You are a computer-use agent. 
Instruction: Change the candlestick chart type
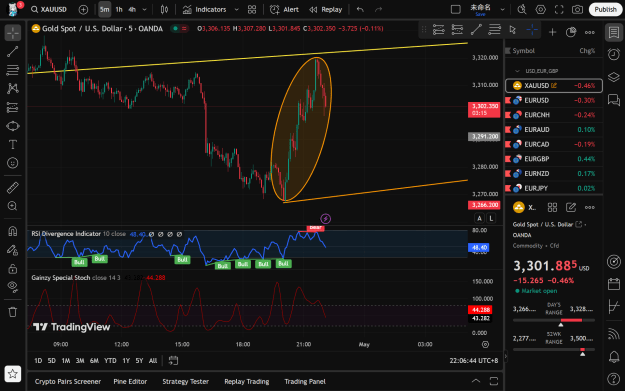coord(164,10)
